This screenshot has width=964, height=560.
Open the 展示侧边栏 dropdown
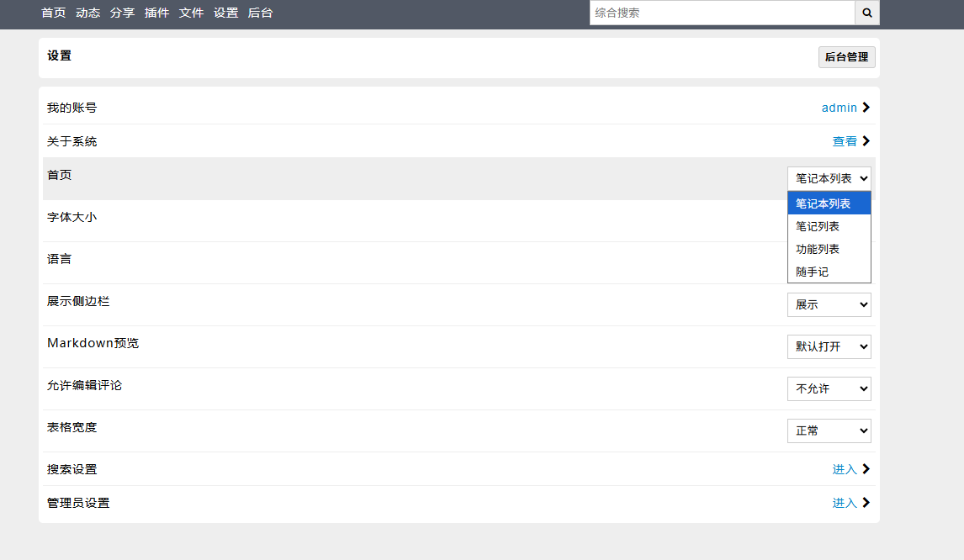click(829, 305)
